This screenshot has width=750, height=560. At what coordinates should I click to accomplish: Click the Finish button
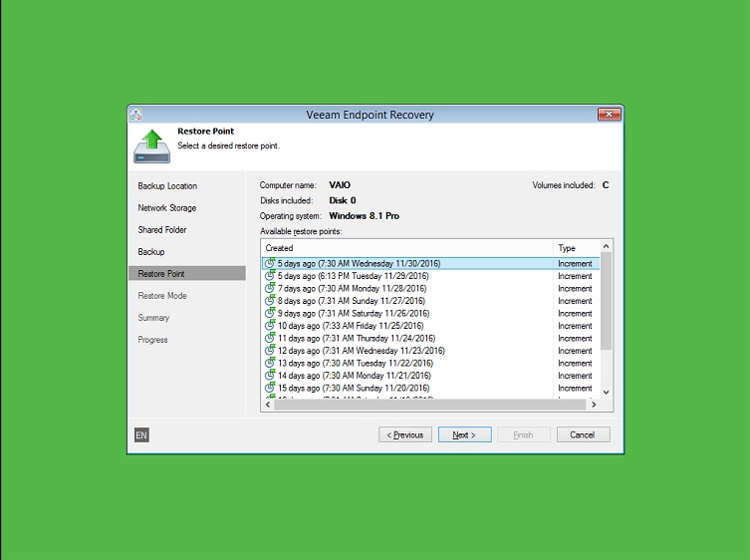click(x=524, y=434)
